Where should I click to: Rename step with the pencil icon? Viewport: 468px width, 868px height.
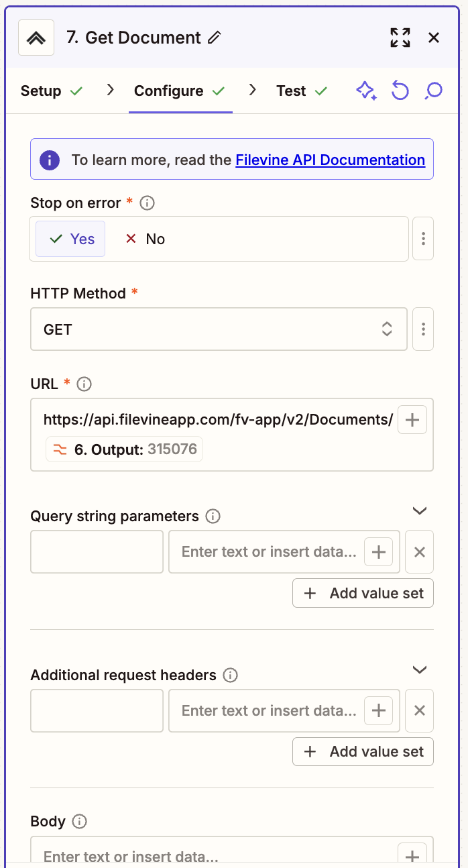tap(213, 38)
